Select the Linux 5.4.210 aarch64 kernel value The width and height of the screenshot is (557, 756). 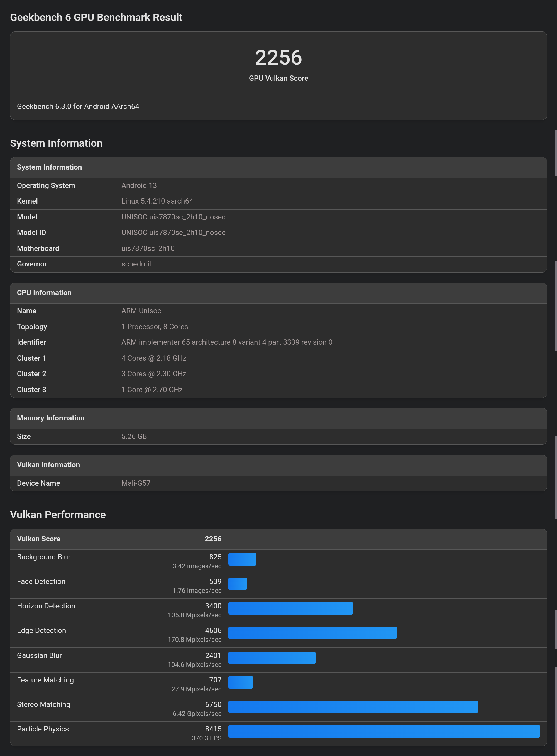click(157, 201)
